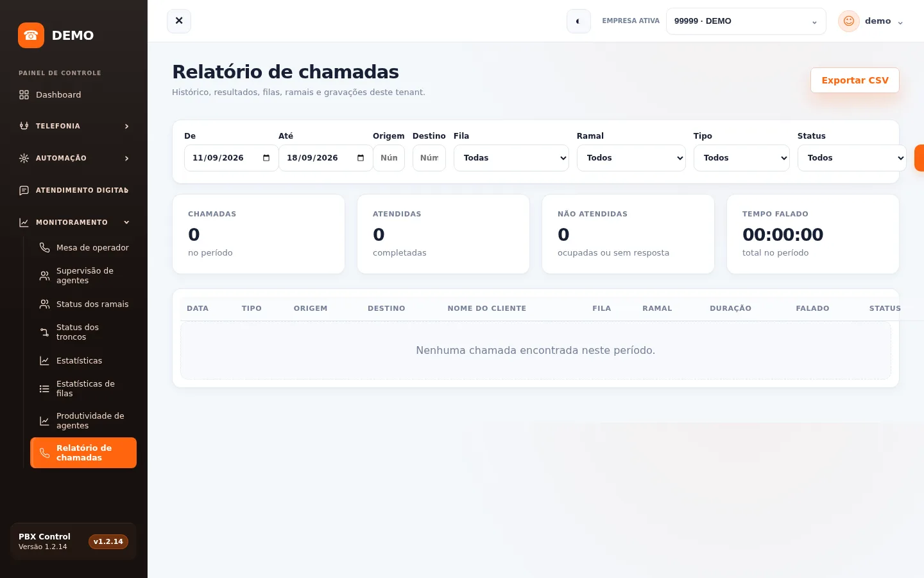Open Mesa de operador page
Screen dimensions: 924x578
[83, 247]
